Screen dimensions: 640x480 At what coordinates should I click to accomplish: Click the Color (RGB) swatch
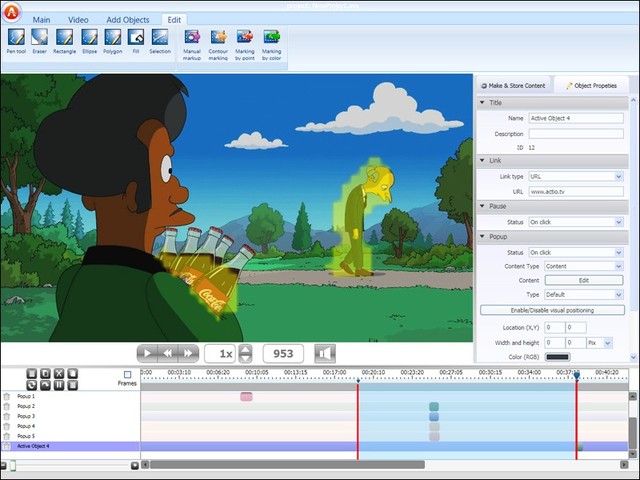[558, 357]
